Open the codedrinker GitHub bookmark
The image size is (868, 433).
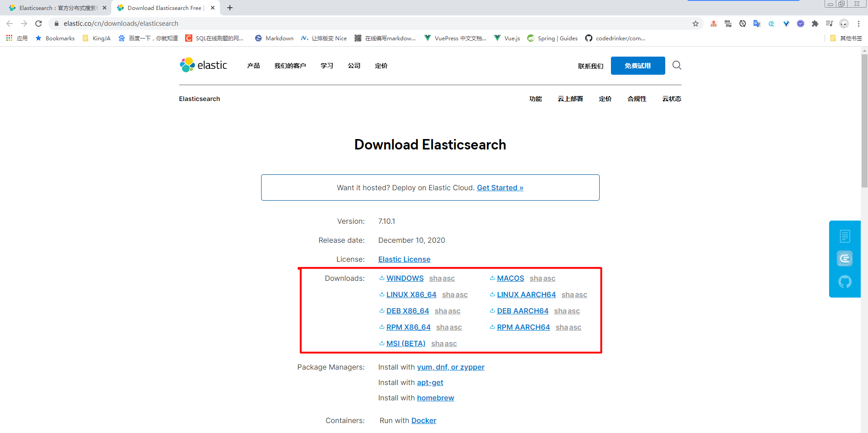coord(615,38)
